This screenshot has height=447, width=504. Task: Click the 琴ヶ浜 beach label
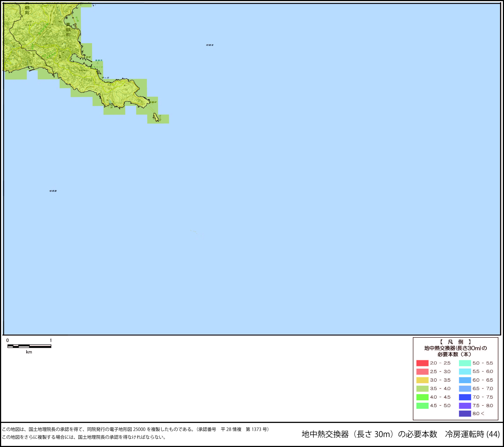pyautogui.click(x=105, y=78)
